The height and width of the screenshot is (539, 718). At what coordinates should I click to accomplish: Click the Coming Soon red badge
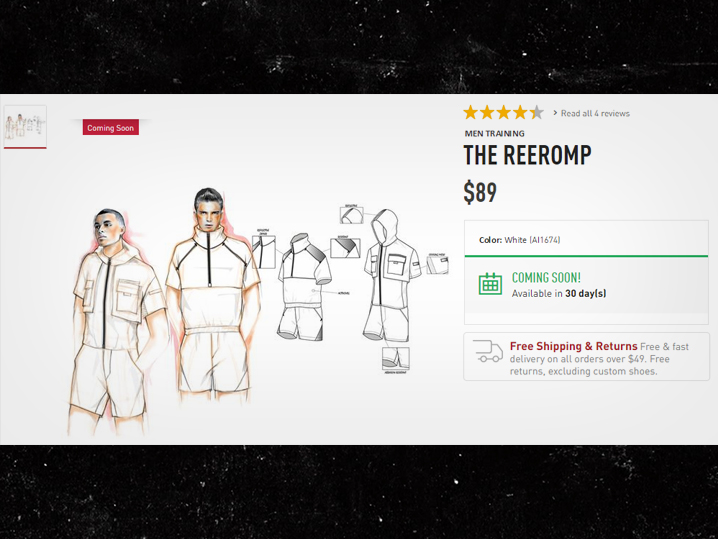click(x=111, y=128)
